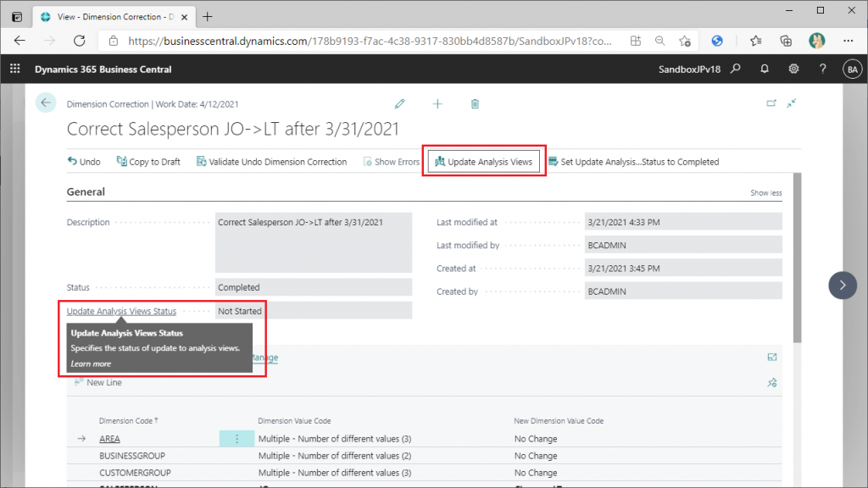Viewport: 868px width, 488px height.
Task: Click the Not Started status value
Action: click(240, 311)
